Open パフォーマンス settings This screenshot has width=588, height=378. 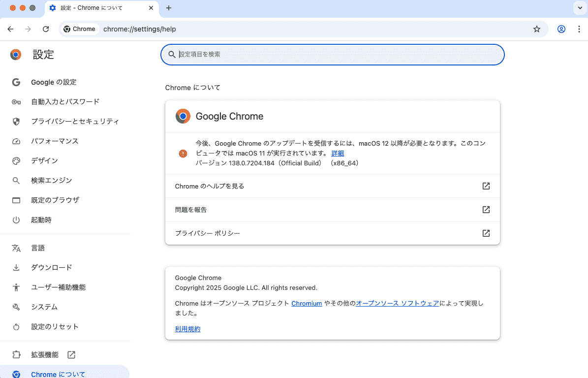pos(55,141)
